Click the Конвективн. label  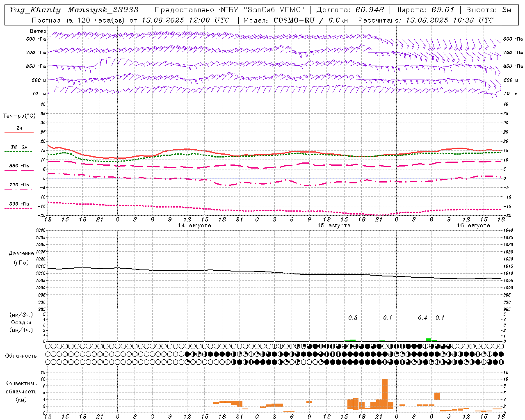(x=21, y=383)
